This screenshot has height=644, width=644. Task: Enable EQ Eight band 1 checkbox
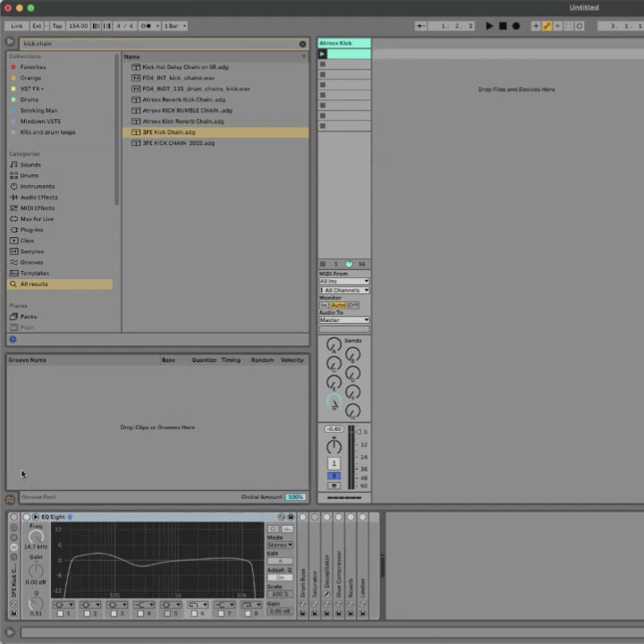[60, 614]
